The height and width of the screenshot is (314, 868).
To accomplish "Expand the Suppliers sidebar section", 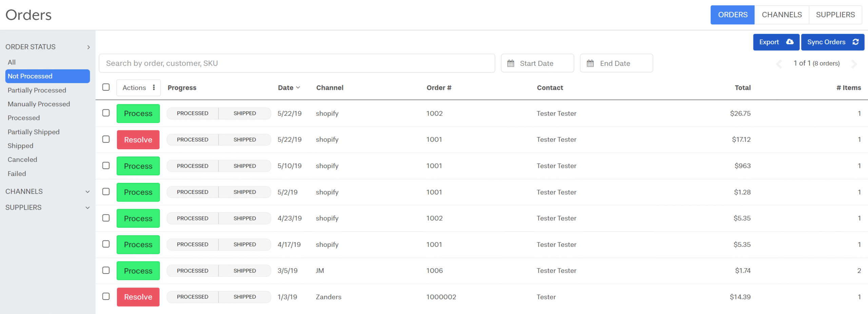I will click(87, 208).
